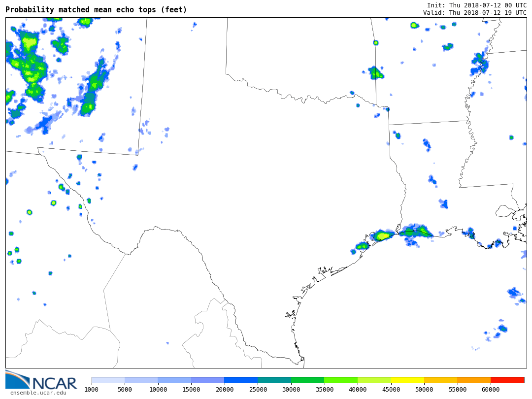Click the amber swatch between 50000 and 55000
The image size is (532, 399).
click(x=440, y=380)
